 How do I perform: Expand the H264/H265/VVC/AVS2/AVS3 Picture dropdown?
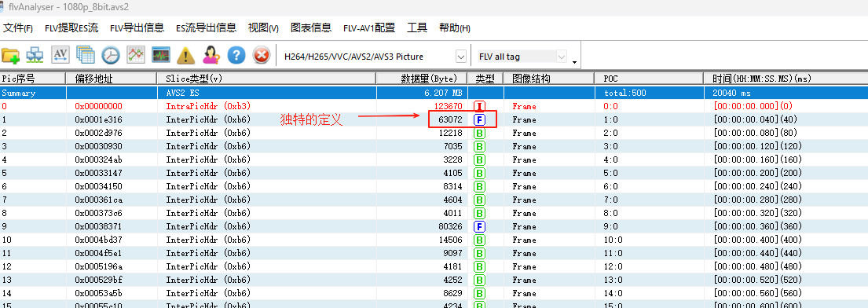click(x=460, y=57)
